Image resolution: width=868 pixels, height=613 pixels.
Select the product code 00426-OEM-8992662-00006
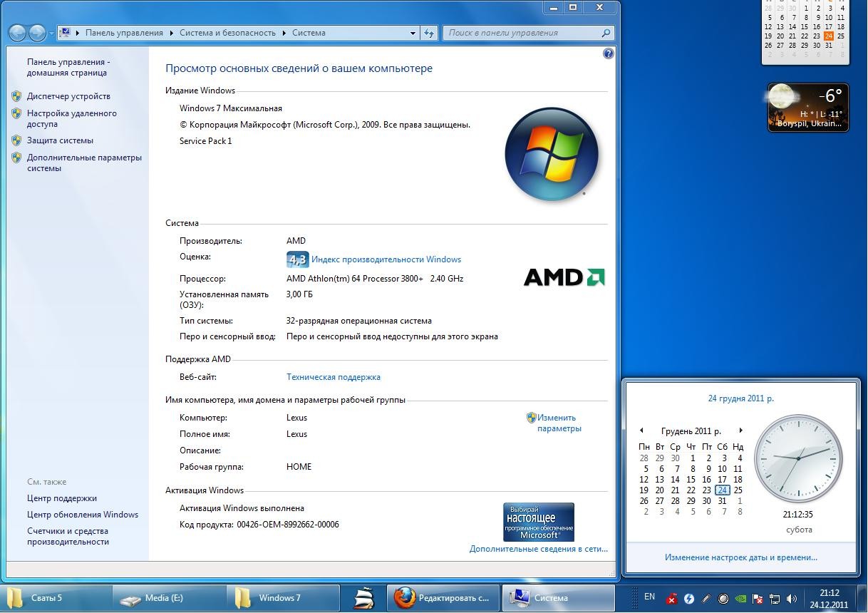(288, 525)
